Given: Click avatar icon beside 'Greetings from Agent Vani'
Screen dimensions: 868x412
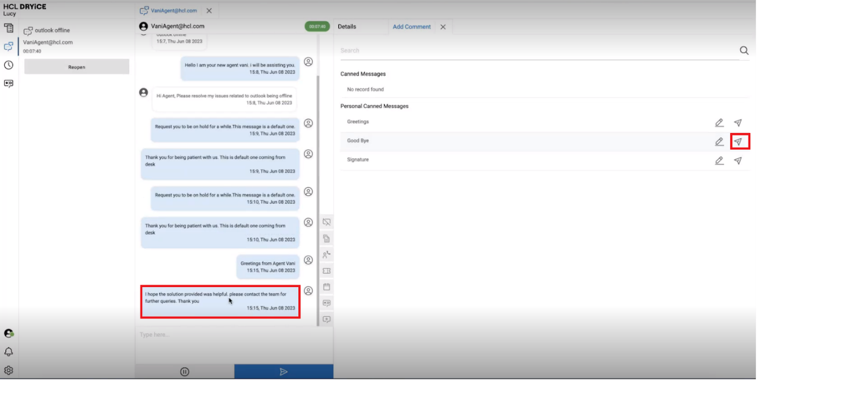Looking at the screenshot, I should 308,260.
